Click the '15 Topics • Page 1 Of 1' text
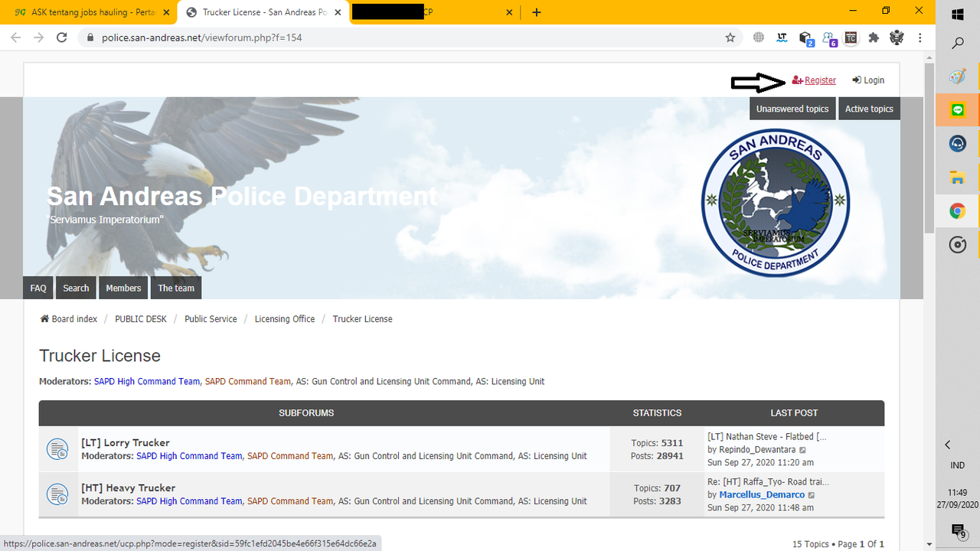Image resolution: width=980 pixels, height=551 pixels. [x=838, y=544]
